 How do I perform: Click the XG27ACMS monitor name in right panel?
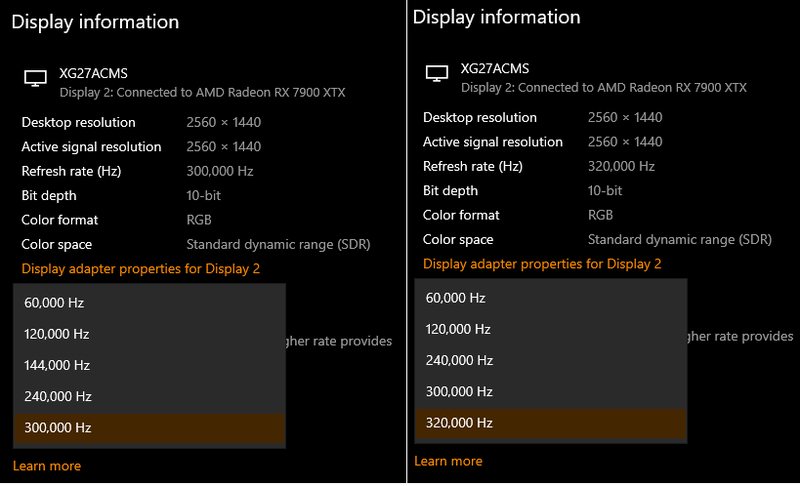click(x=495, y=69)
